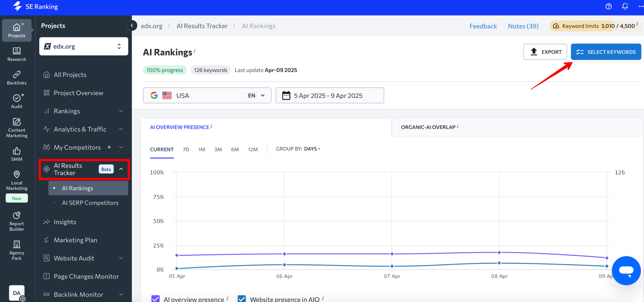Open Content Marketing from the sidebar
This screenshot has width=644, height=302.
16,126
